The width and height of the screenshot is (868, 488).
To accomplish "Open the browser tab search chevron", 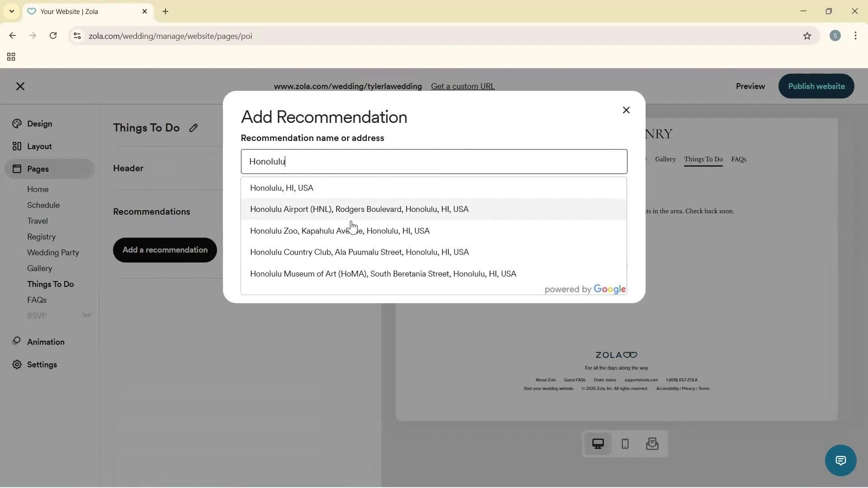I will click(x=11, y=11).
